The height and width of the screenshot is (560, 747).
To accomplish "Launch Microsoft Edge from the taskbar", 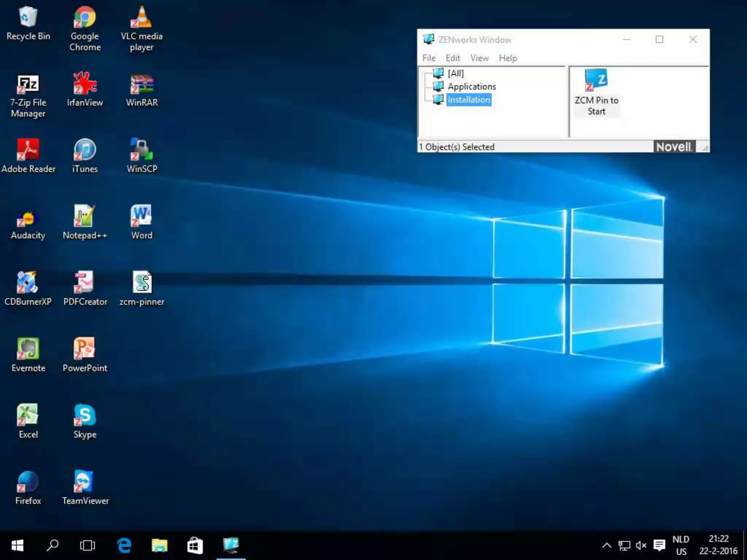I will point(124,545).
